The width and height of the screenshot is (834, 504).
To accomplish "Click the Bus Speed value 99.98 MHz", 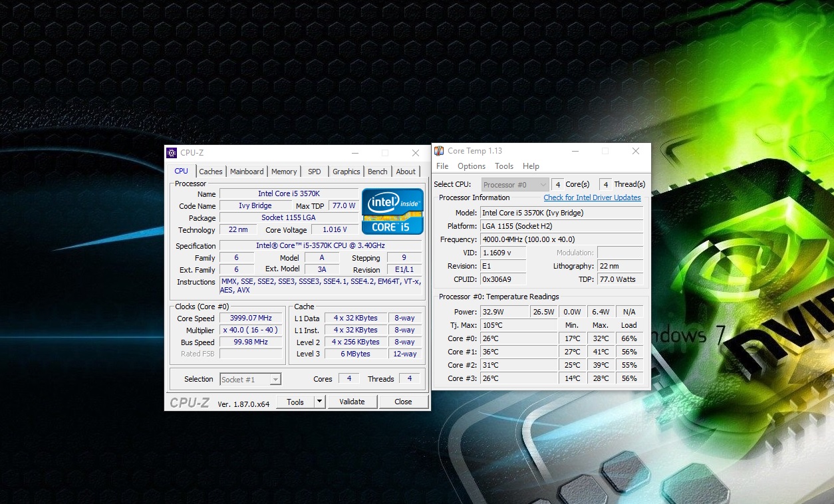I will point(251,342).
